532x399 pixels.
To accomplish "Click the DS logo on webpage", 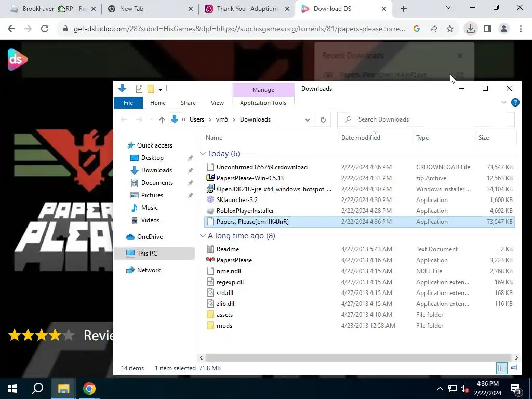I will tap(17, 59).
